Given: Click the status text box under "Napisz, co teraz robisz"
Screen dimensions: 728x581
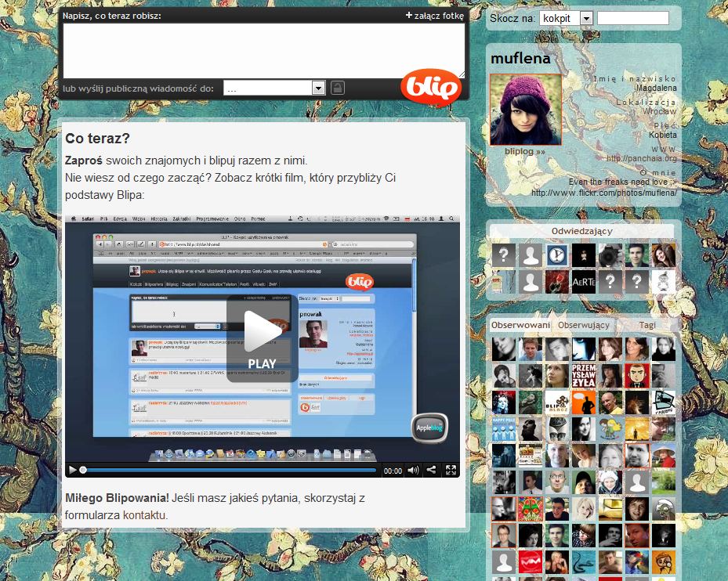Looking at the screenshot, I should point(264,51).
